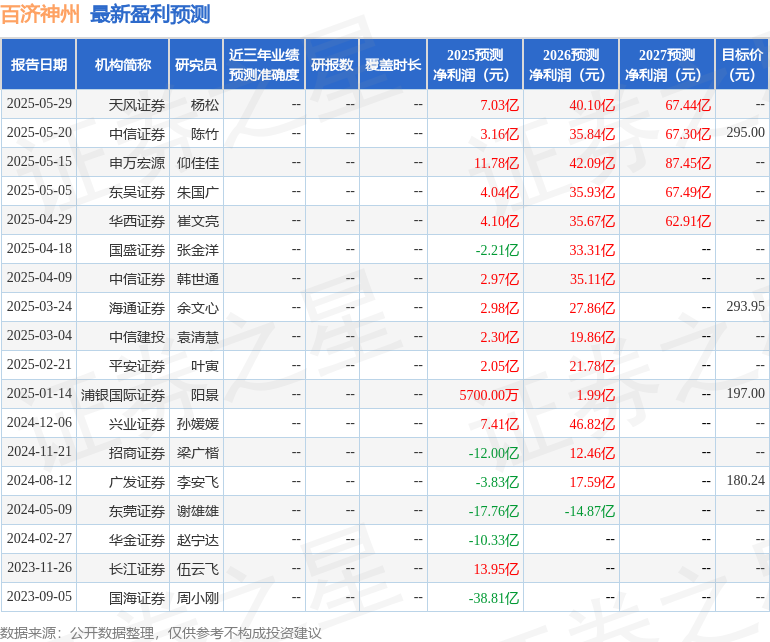Image resolution: width=770 pixels, height=642 pixels.
Task: Click the 46.82亿 forecast value
Action: click(x=592, y=423)
